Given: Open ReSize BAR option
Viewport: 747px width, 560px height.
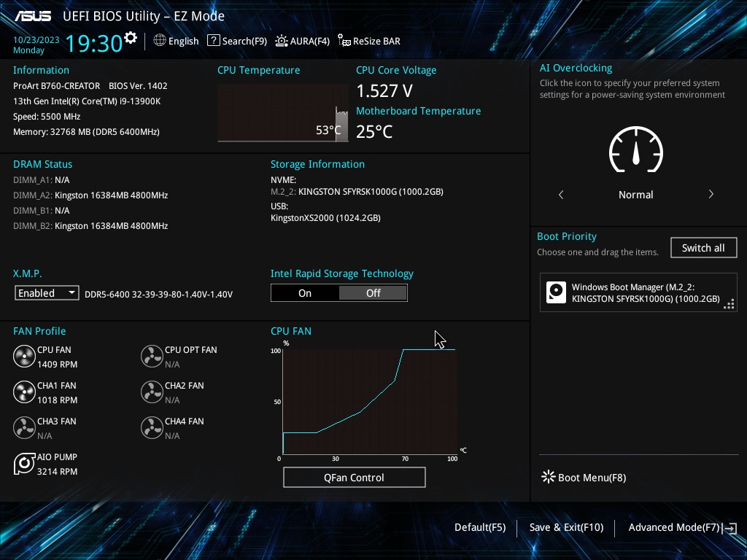Looking at the screenshot, I should 369,41.
